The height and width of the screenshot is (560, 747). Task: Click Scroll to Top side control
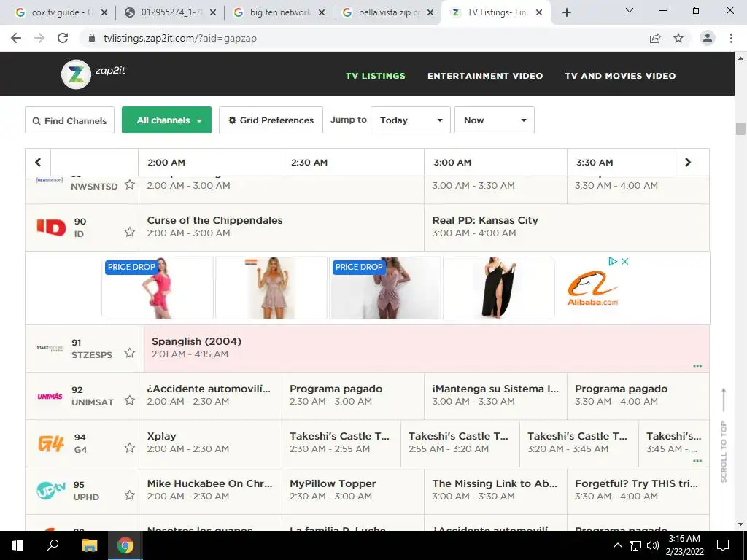(x=724, y=436)
